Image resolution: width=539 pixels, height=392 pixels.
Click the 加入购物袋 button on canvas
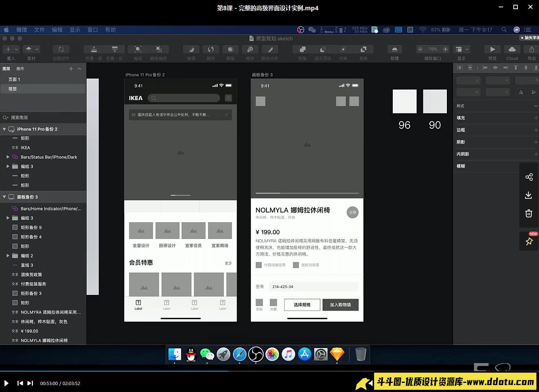pyautogui.click(x=340, y=305)
